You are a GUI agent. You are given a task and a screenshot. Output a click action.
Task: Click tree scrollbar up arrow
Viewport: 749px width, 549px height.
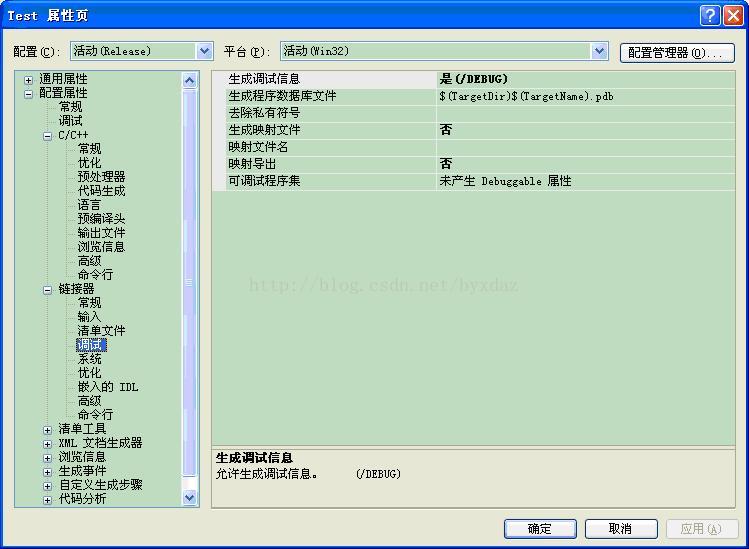[x=190, y=80]
